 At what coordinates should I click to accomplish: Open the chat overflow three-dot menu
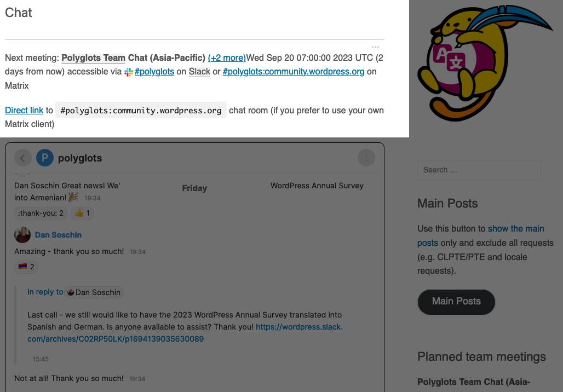point(366,158)
